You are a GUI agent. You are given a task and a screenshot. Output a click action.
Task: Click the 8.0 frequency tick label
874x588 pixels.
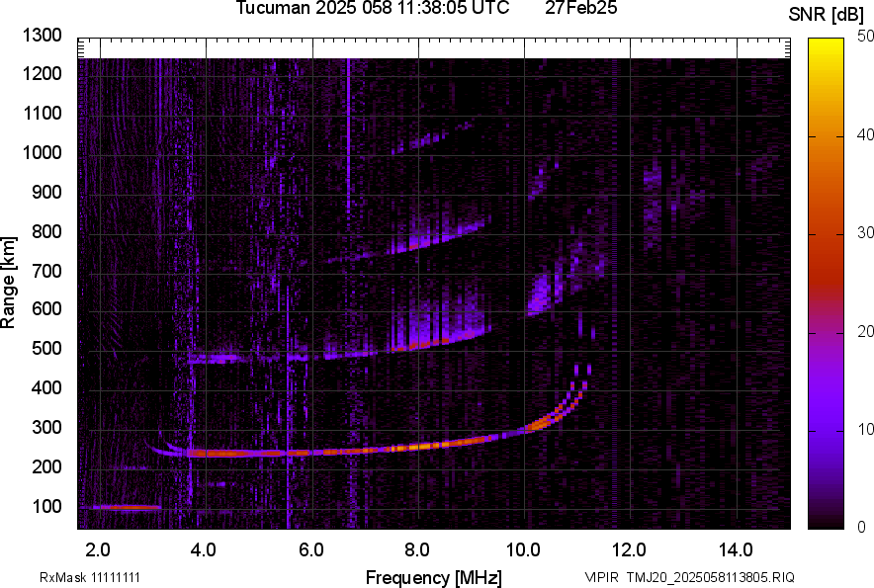tap(417, 549)
